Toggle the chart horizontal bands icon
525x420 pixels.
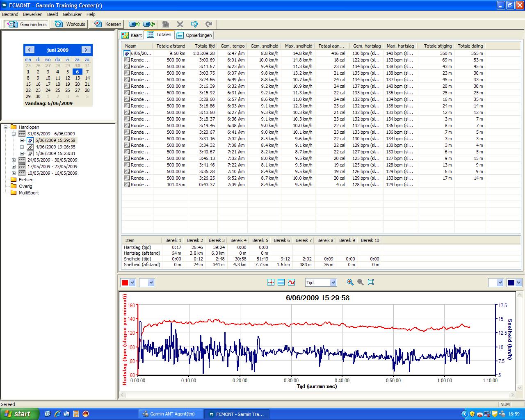pos(281,282)
